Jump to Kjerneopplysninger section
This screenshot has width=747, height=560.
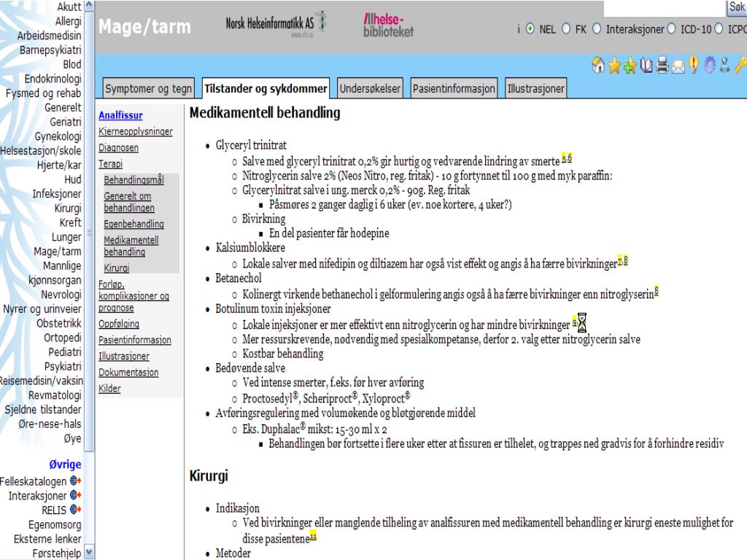tap(136, 131)
